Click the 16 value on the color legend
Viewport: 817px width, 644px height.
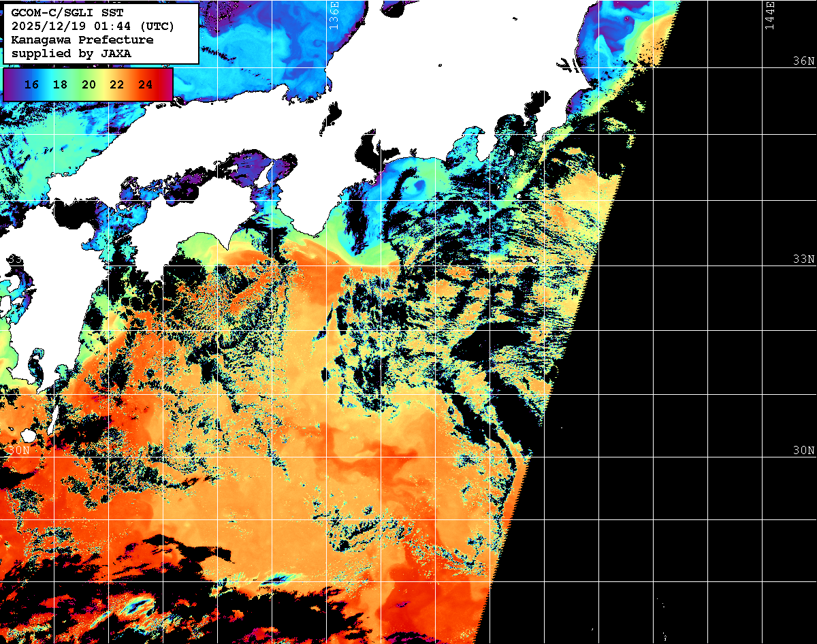pyautogui.click(x=31, y=84)
